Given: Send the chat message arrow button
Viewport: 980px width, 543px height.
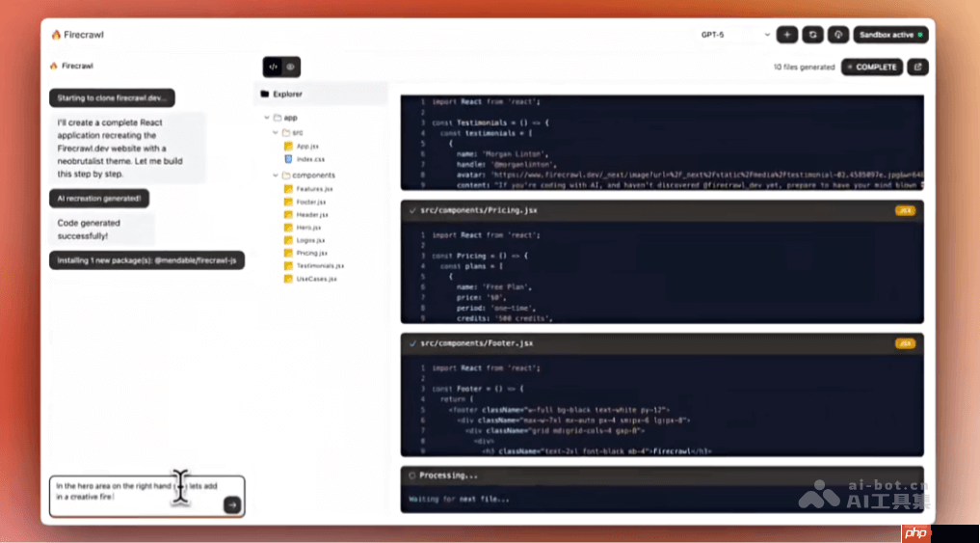Looking at the screenshot, I should (232, 504).
